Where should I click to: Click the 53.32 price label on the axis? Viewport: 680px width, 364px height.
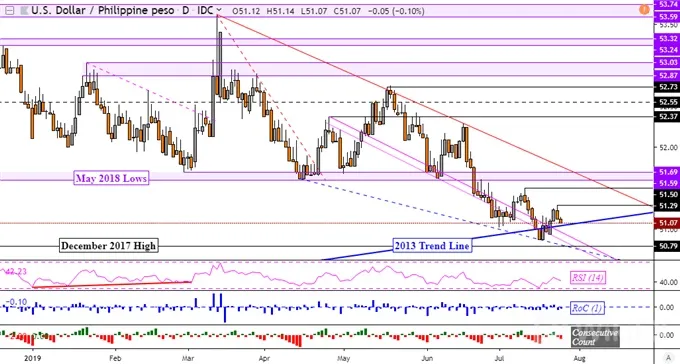coord(668,39)
